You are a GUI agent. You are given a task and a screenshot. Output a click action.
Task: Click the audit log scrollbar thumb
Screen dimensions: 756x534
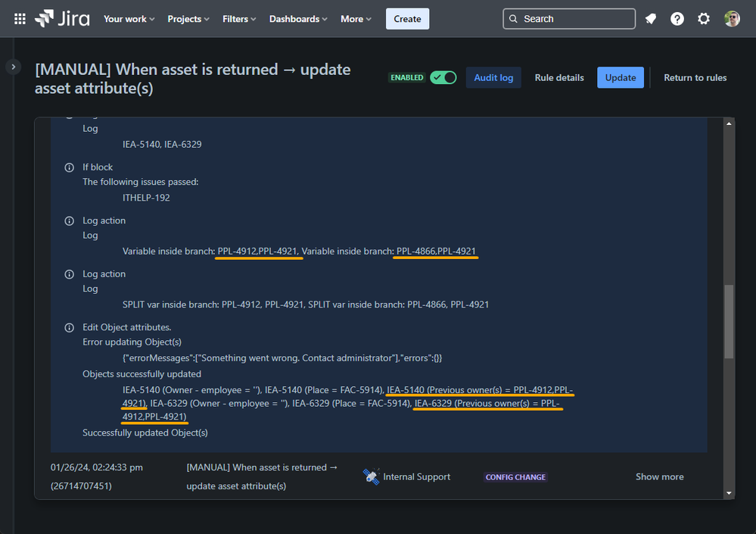tap(729, 321)
